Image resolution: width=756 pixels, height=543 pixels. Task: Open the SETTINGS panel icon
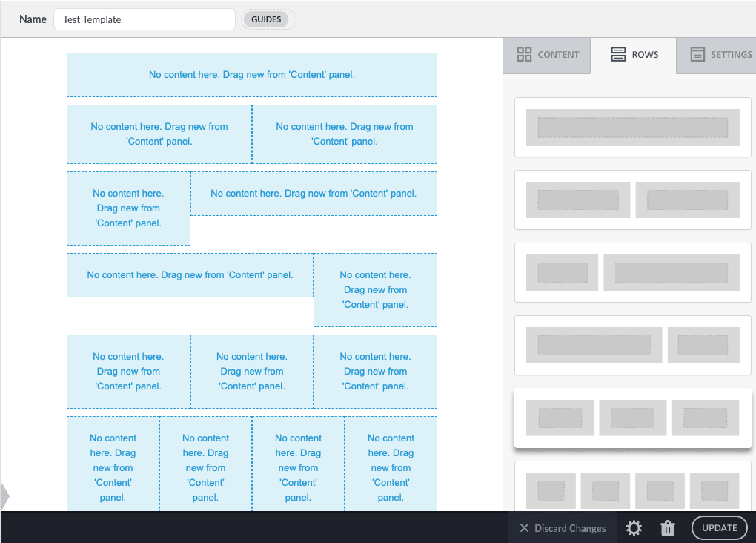pyautogui.click(x=697, y=54)
